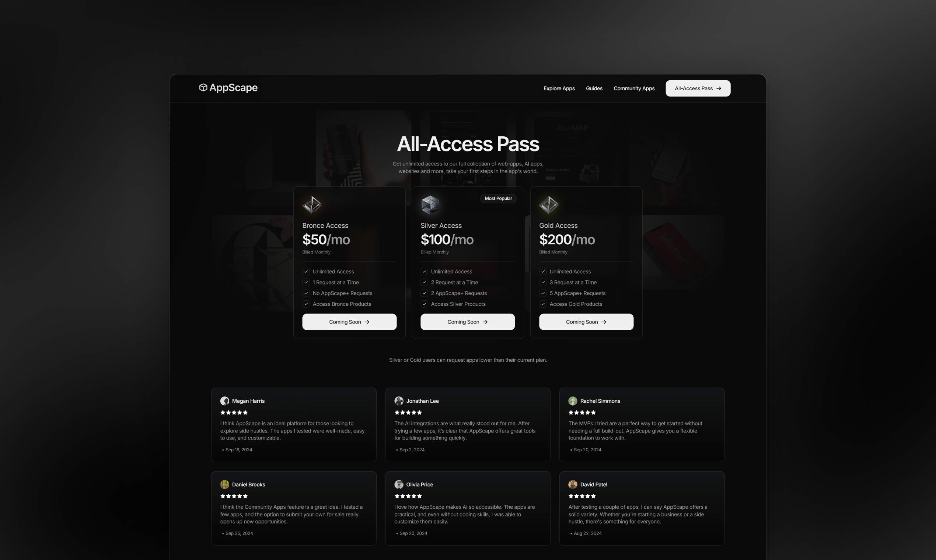Click Coming Soon under Gold Access
The height and width of the screenshot is (560, 936).
pos(586,322)
